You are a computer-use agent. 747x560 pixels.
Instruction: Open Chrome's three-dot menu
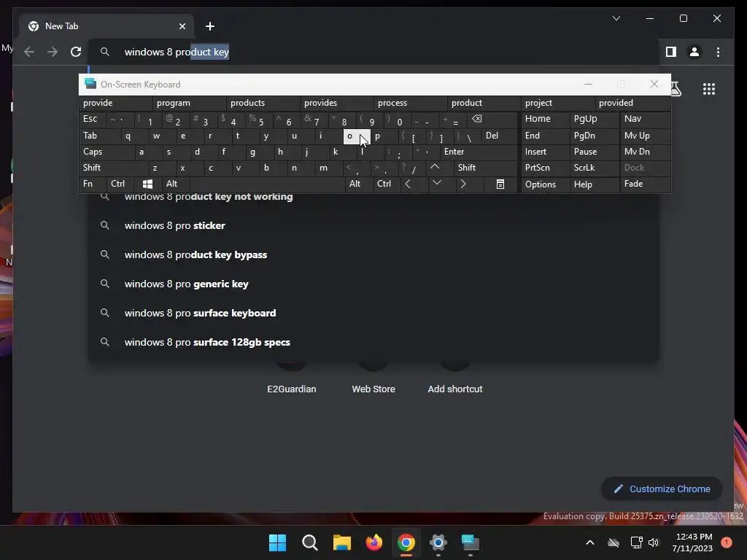pos(718,52)
